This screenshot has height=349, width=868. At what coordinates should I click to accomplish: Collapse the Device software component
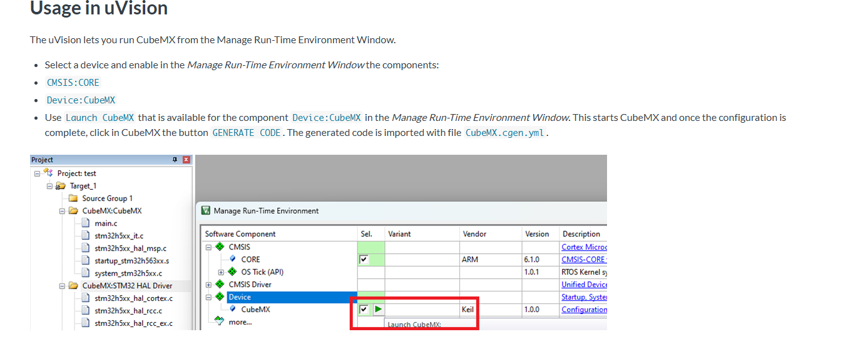(x=208, y=297)
